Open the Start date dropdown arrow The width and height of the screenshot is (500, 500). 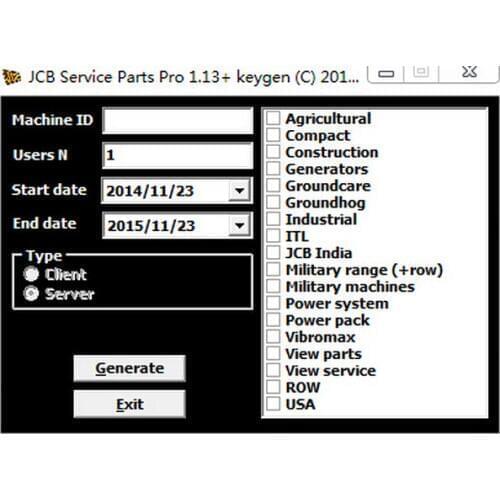[x=239, y=191]
